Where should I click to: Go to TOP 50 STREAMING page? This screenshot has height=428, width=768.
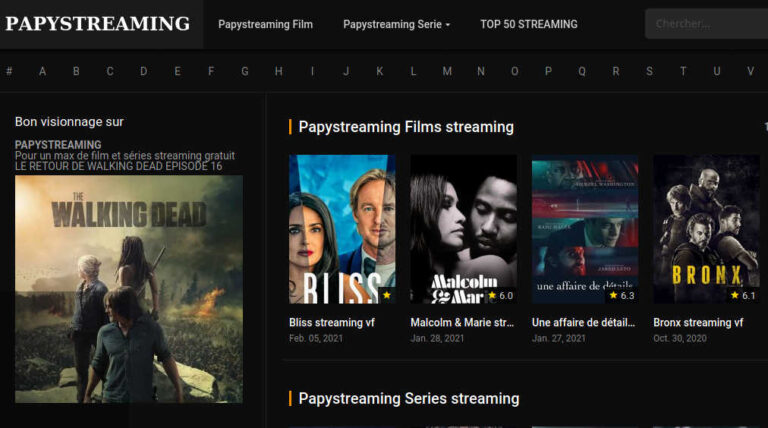(528, 24)
